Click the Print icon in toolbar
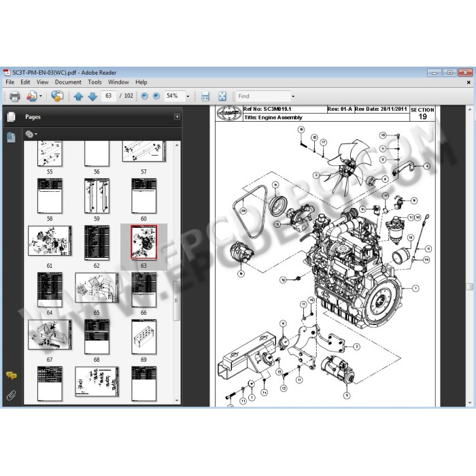 tap(14, 97)
